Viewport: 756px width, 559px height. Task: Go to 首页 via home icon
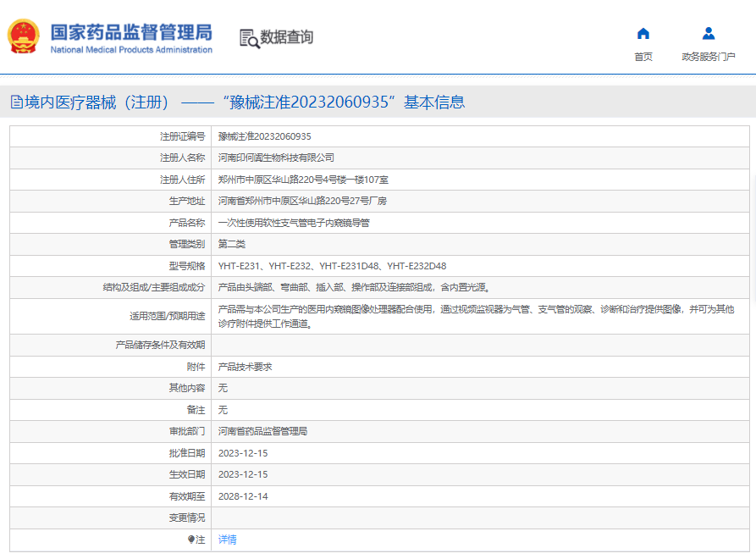[643, 33]
